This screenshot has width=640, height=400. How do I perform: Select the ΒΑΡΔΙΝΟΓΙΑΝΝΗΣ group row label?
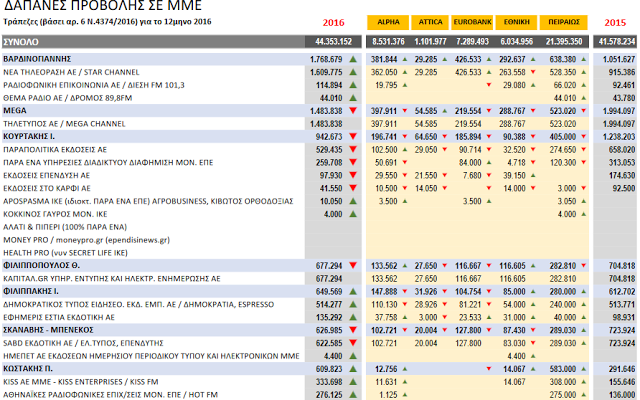[37, 59]
